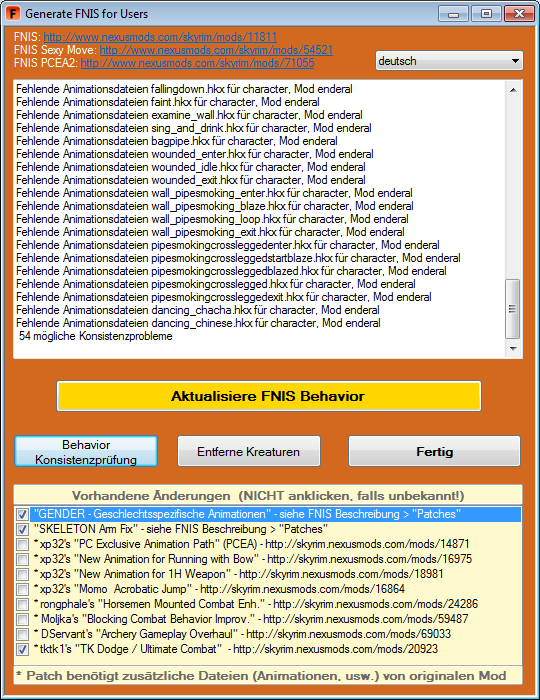Click the '54 mögliche Konsistenzprobleme' line

click(96, 336)
